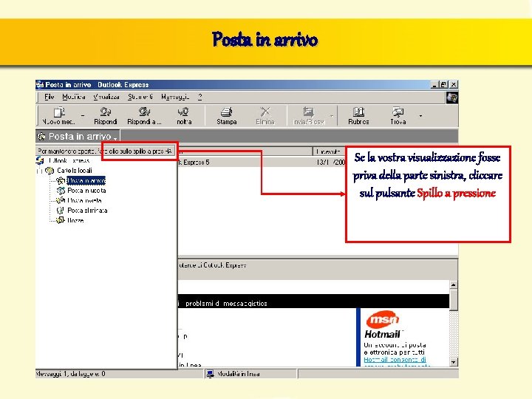Click the Posta in uscita folder icon
This screenshot has width=532, height=399.
point(61,191)
